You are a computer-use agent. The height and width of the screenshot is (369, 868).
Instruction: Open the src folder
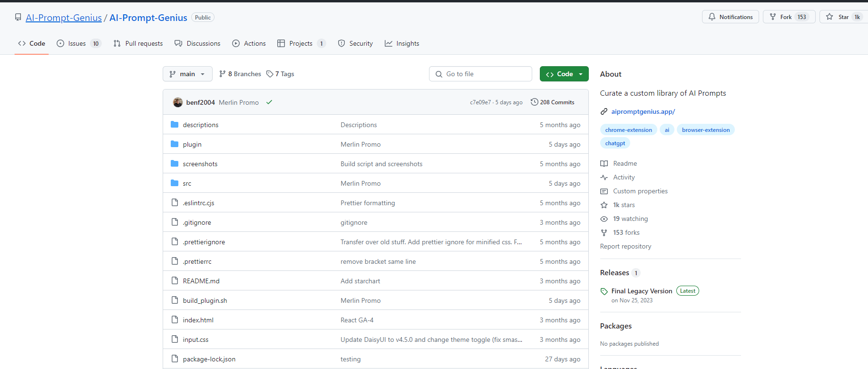pos(187,183)
